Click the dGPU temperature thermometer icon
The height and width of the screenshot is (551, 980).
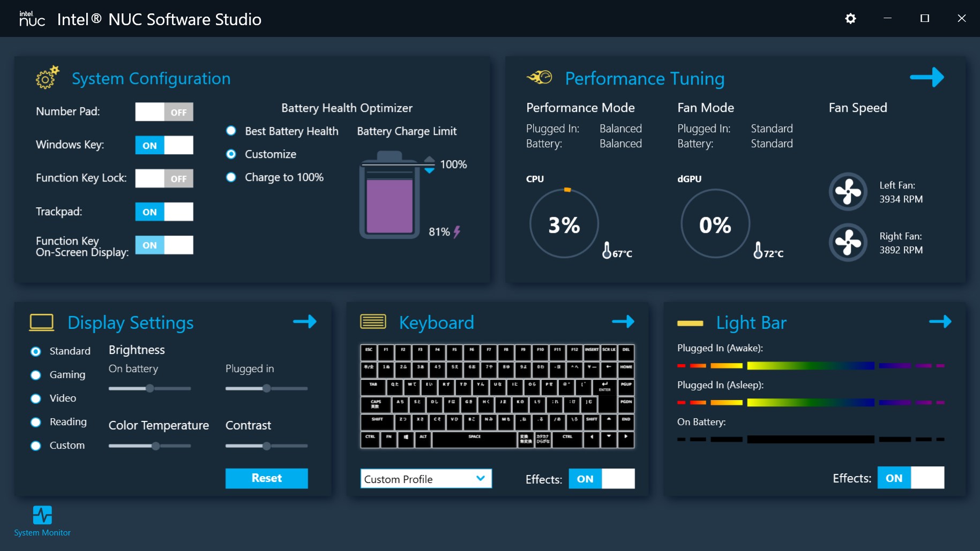tap(758, 250)
